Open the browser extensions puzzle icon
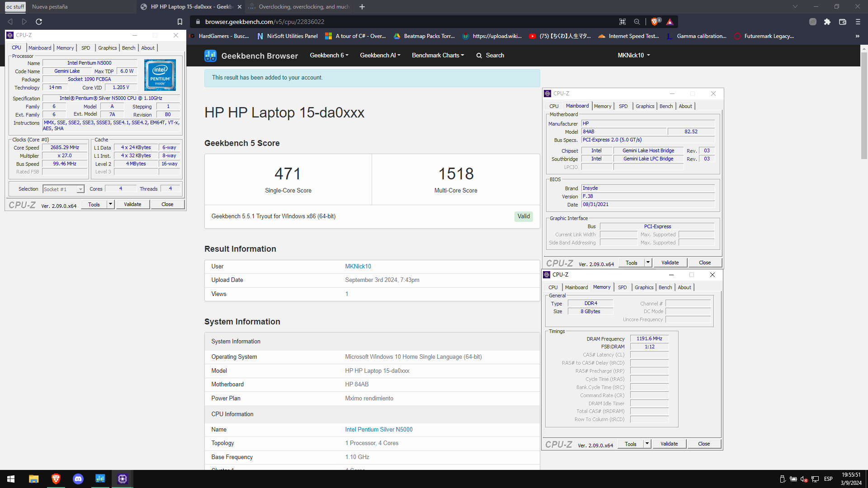The height and width of the screenshot is (488, 868). pyautogui.click(x=827, y=22)
